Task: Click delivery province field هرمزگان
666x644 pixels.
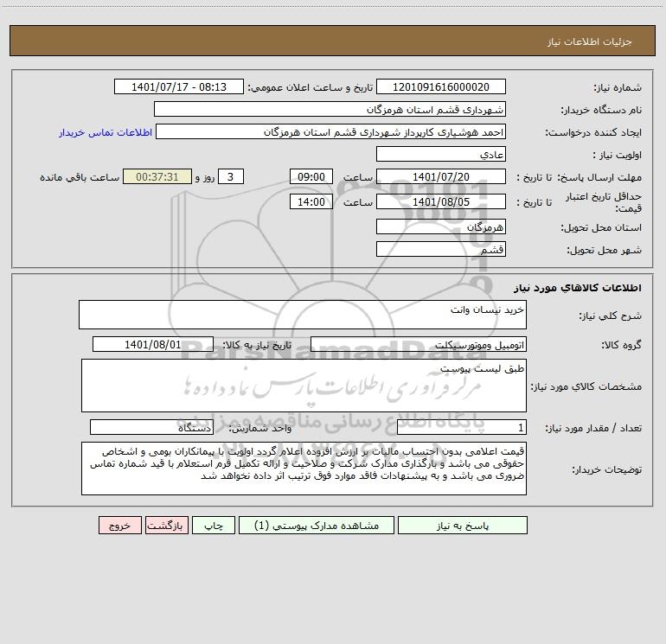Action: coord(441,226)
